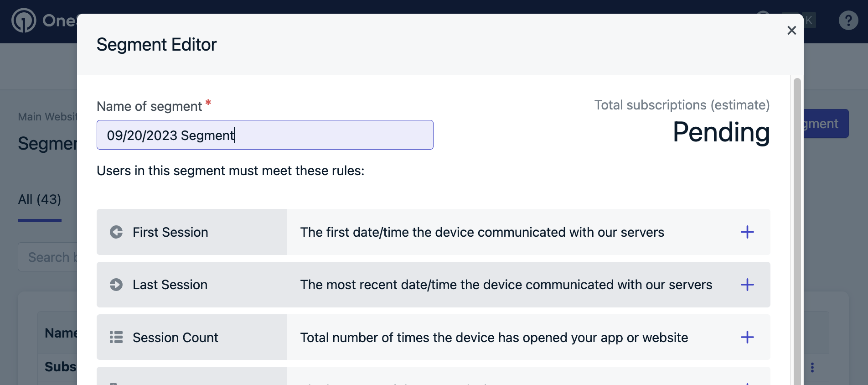Screen dimensions: 868x385
Task: Click the Name of segment input field
Action: [x=265, y=135]
